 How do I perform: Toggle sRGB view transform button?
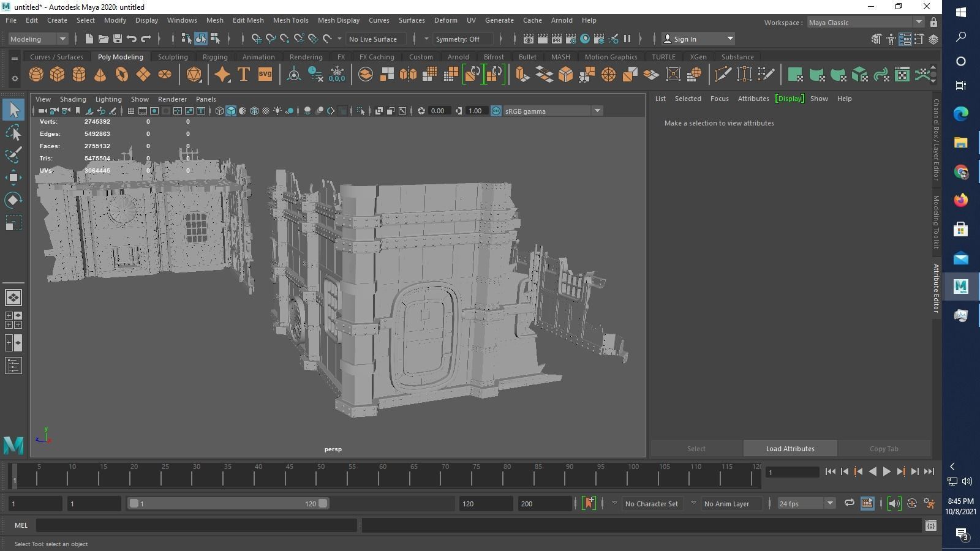tap(496, 111)
